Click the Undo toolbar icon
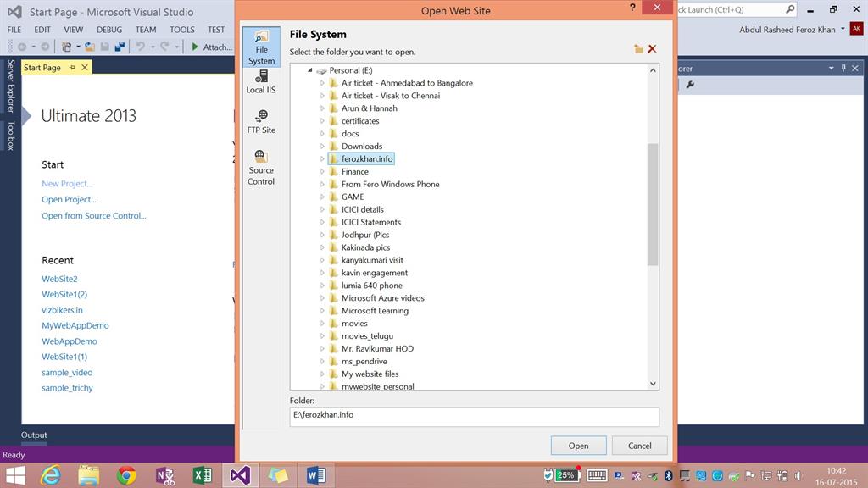Image resolution: width=868 pixels, height=488 pixels. tap(141, 47)
